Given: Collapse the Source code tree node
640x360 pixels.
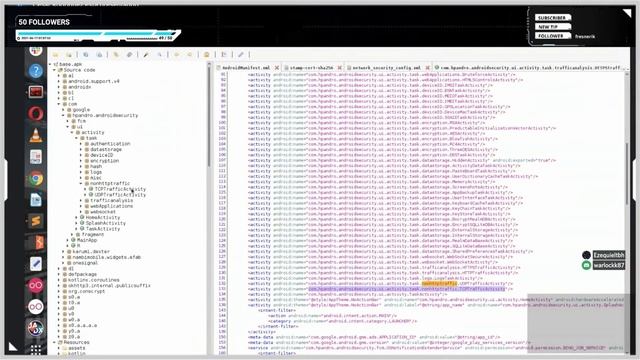Looking at the screenshot, I should pyautogui.click(x=54, y=70).
